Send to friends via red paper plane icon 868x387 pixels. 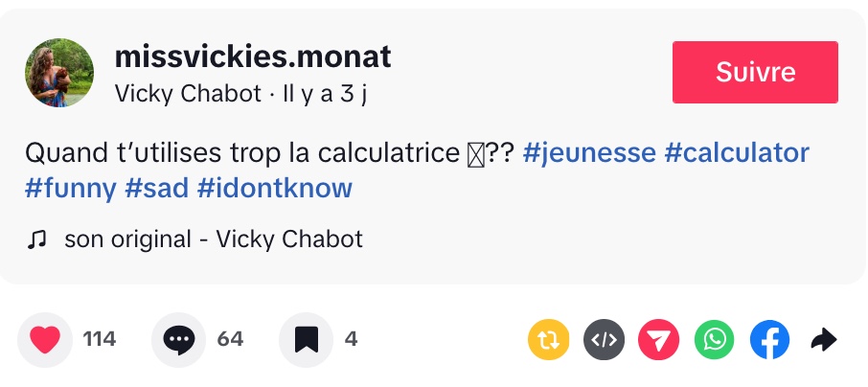(659, 339)
